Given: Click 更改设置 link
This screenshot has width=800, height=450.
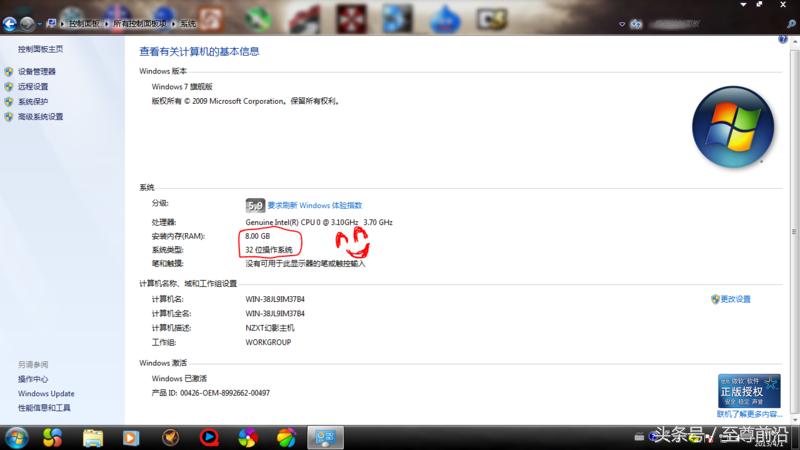Looking at the screenshot, I should [x=735, y=299].
